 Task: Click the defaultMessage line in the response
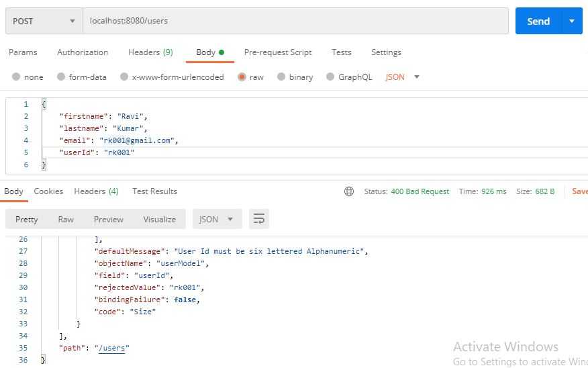coord(231,251)
